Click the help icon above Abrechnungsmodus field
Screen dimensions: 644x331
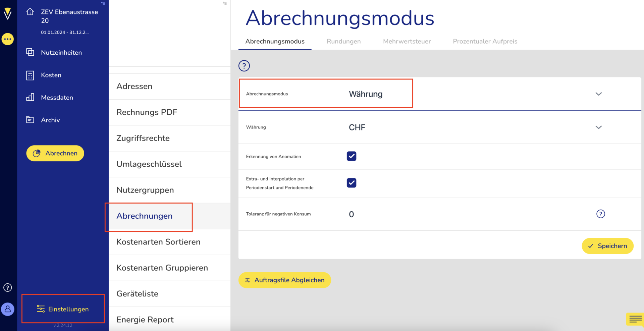click(244, 66)
